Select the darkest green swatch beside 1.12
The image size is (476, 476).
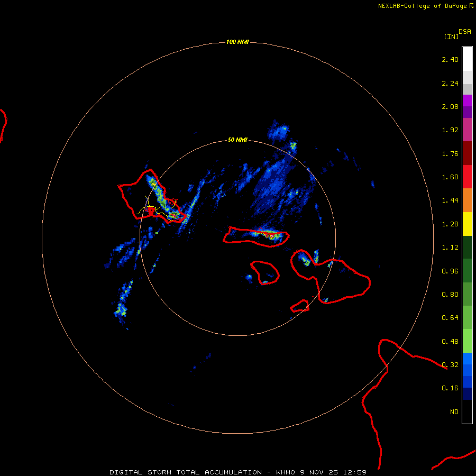[467, 247]
